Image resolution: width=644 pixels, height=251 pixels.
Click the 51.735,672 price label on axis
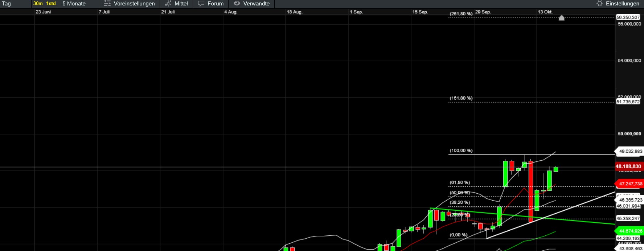(x=628, y=102)
